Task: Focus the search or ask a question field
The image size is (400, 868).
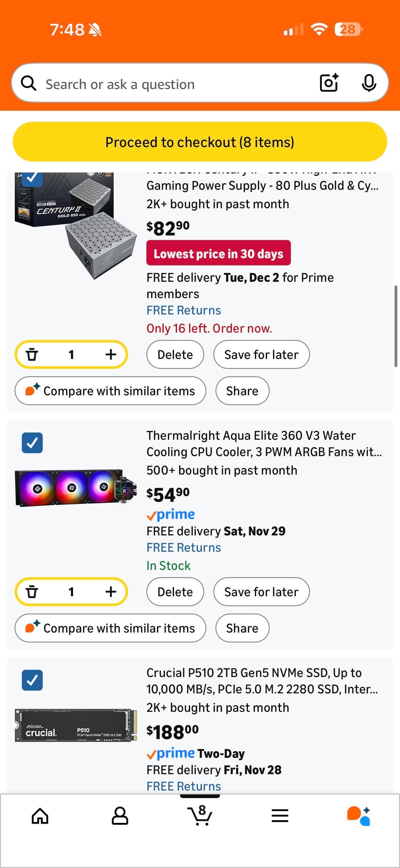Action: point(167,84)
